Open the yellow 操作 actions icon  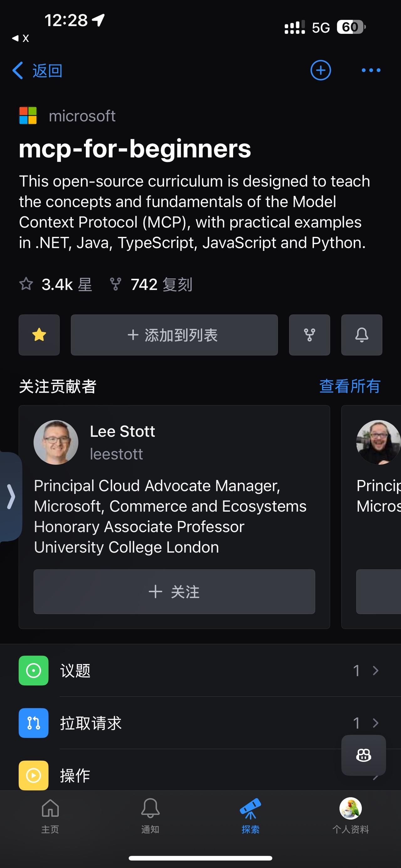(34, 775)
